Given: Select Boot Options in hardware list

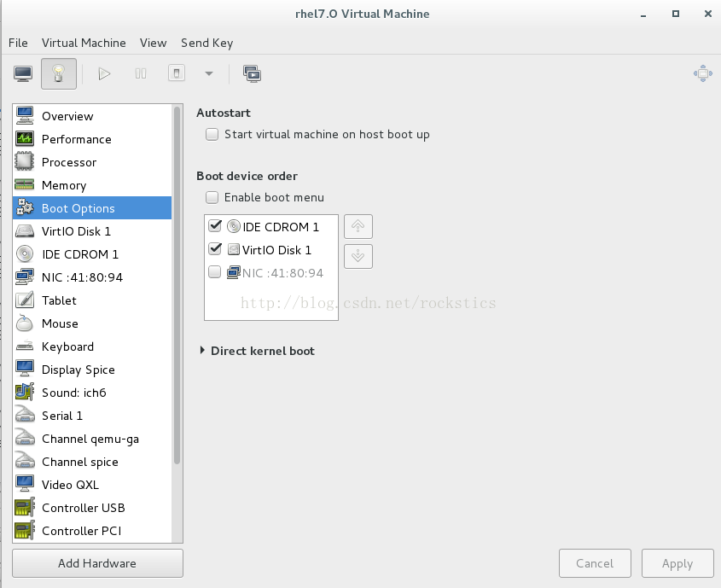Looking at the screenshot, I should click(92, 207).
